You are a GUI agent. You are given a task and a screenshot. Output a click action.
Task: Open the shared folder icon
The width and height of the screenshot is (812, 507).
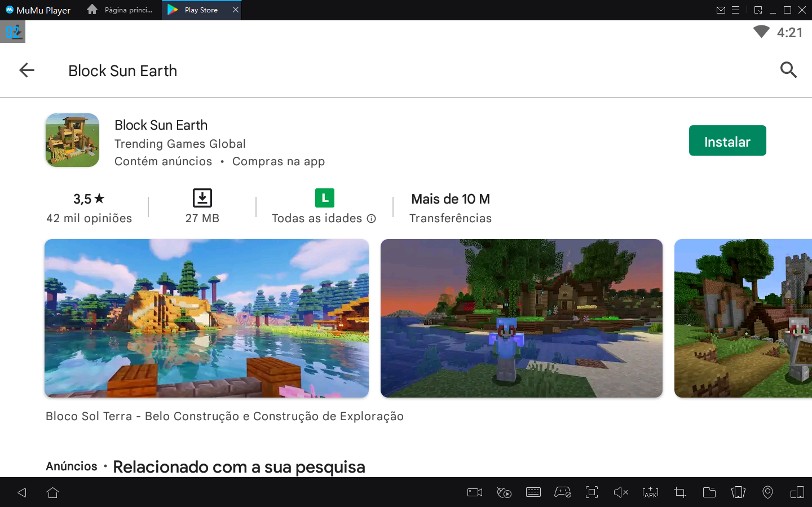click(709, 492)
